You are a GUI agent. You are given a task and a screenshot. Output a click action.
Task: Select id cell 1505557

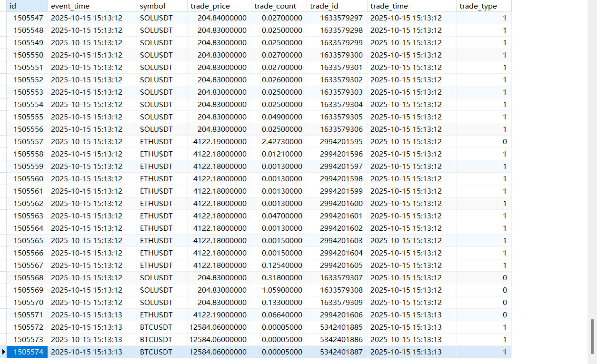tap(28, 142)
